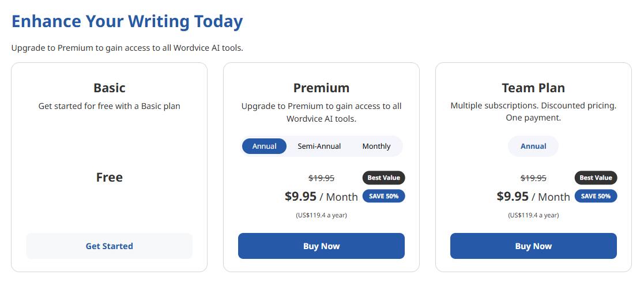
Task: Click the Free price label in Basic
Action: pos(109,178)
